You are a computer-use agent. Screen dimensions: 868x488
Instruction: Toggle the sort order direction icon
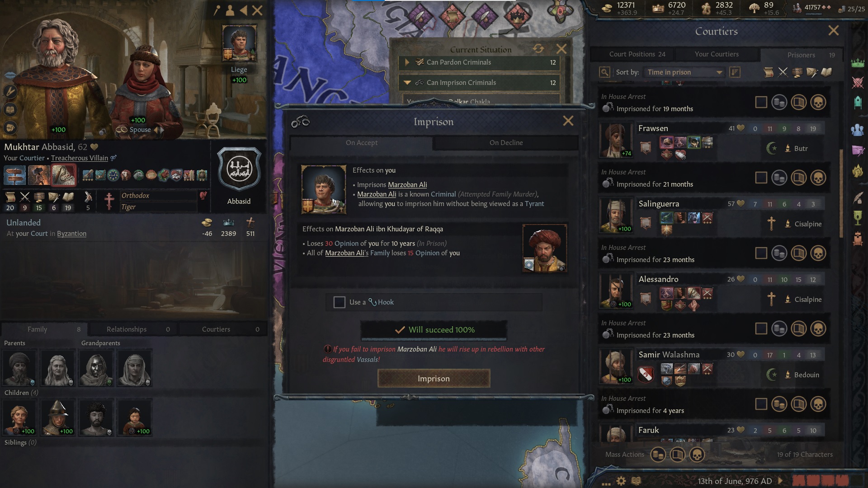coord(735,72)
